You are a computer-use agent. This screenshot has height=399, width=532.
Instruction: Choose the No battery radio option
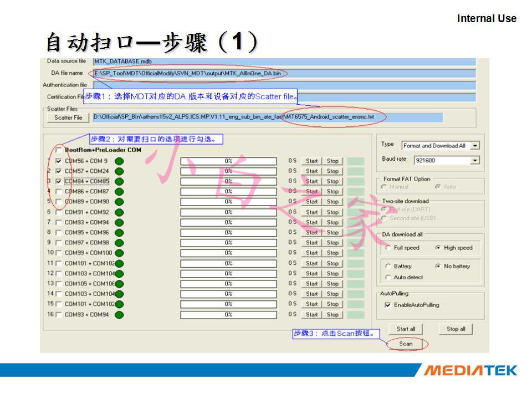pyautogui.click(x=438, y=267)
